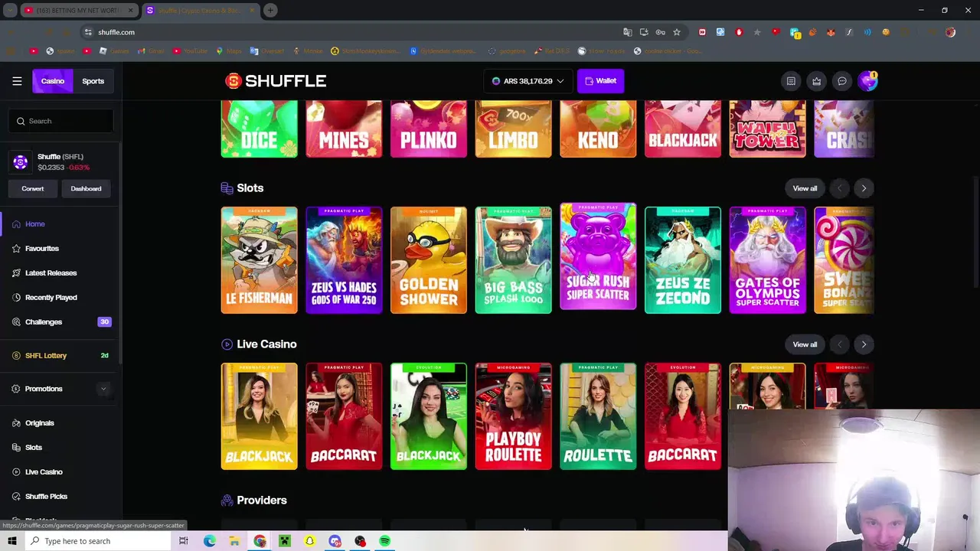This screenshot has width=980, height=551.
Task: Open Evolution green Blackjack live tile
Action: (429, 416)
